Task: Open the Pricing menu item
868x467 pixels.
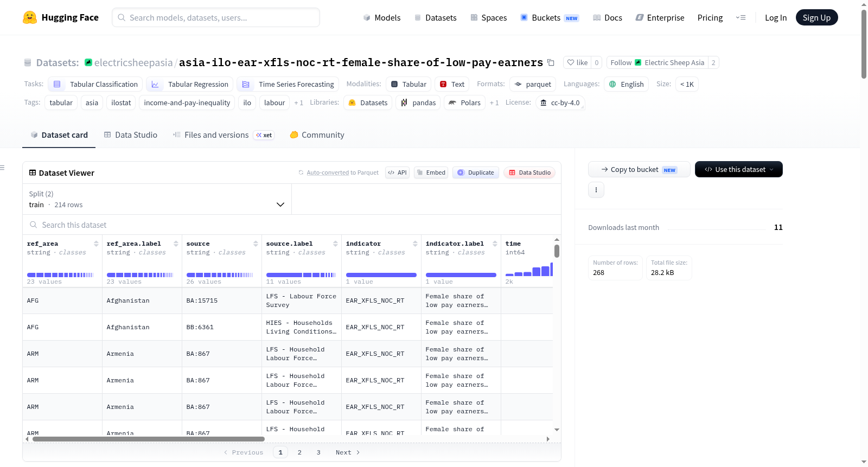Action: (x=710, y=17)
